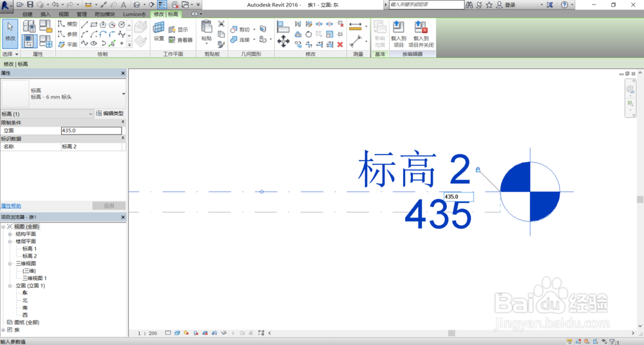Image resolution: width=644 pixels, height=345 pixels.
Task: Click the 435.0 elevation edit box in canvas
Action: point(459,197)
